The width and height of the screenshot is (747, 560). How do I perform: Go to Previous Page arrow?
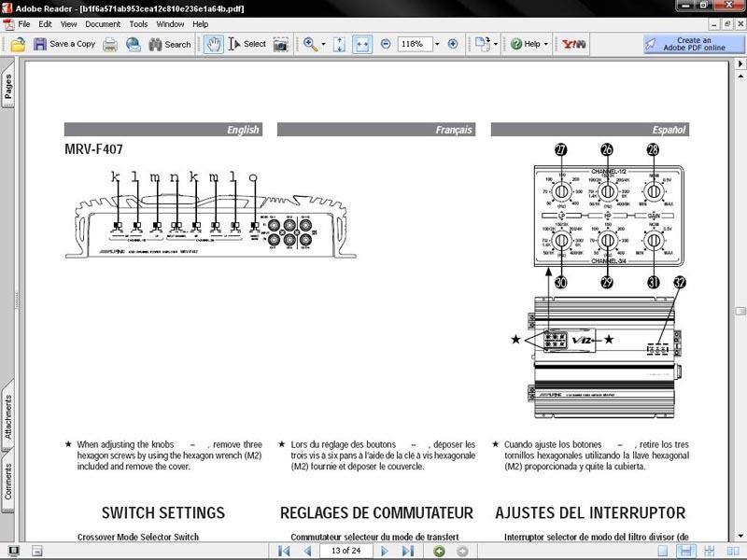[x=307, y=551]
